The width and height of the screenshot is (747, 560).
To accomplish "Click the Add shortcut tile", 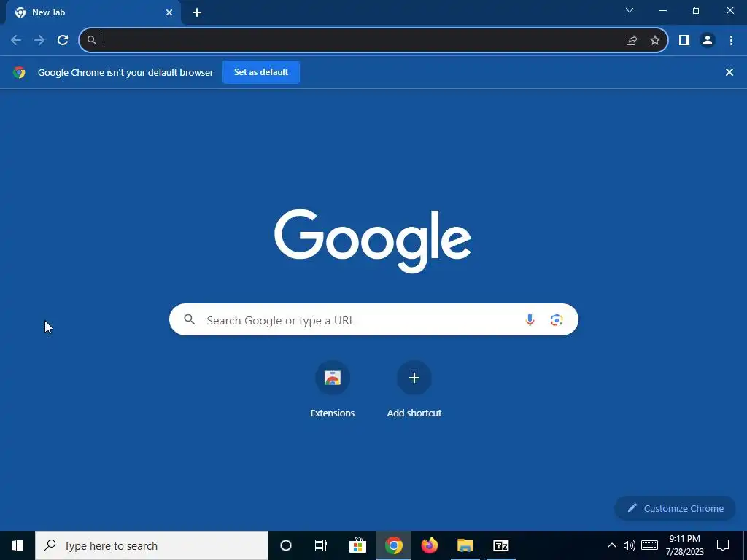I will coord(414,389).
